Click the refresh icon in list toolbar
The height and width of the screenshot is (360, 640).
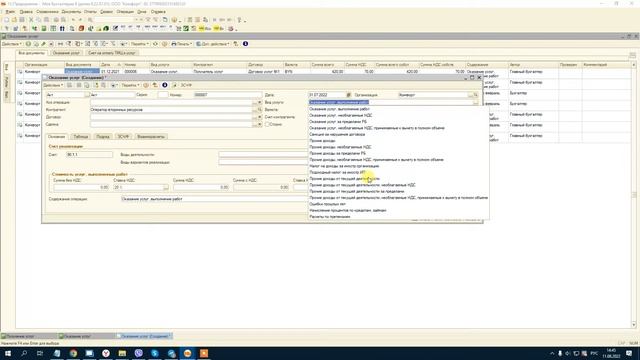(x=155, y=44)
